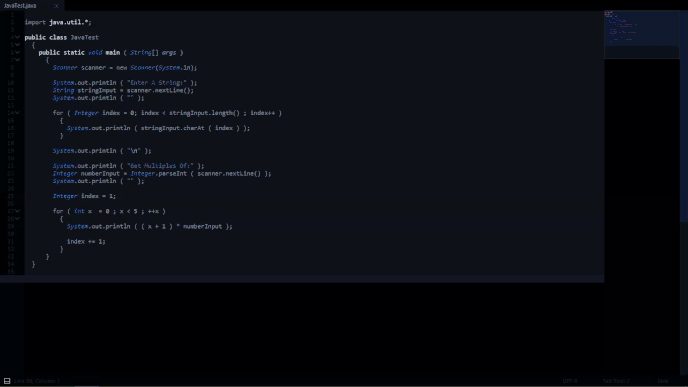Fold the main method at line 6
Screen dimensions: 688x387
coord(18,52)
